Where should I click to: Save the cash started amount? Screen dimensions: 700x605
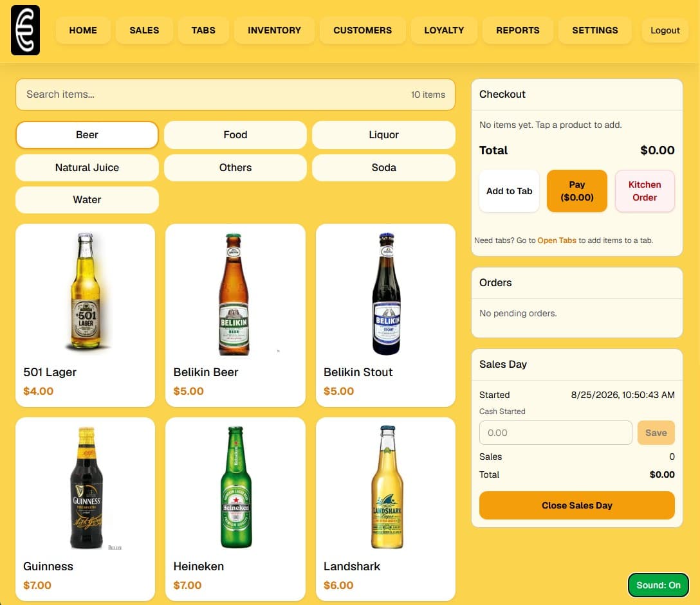656,433
